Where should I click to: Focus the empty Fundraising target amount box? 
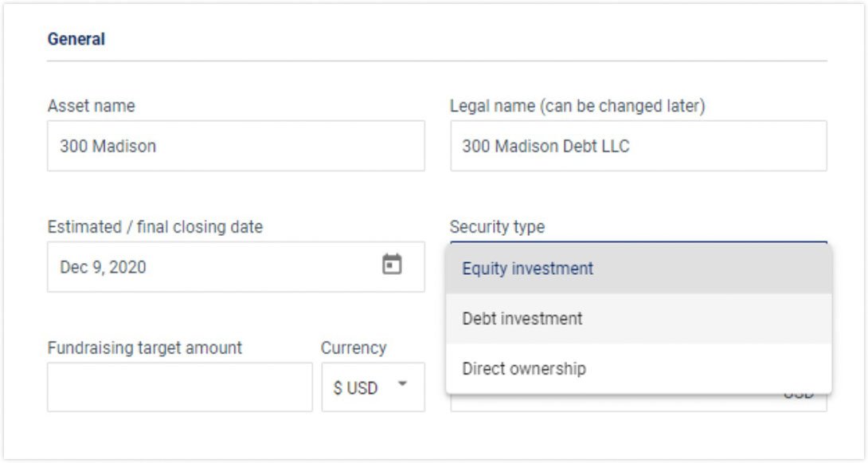pos(179,387)
